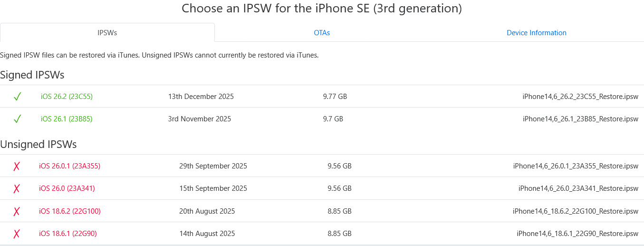The width and height of the screenshot is (644, 246).
Task: Click the iPhone14,6_26.1_23B85_Restore.ipsw filename
Action: point(580,119)
